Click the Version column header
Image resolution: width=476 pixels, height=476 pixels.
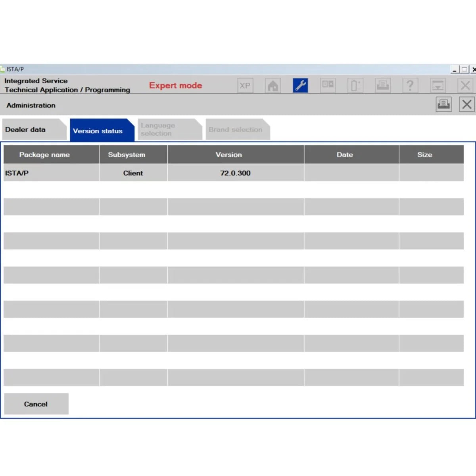pyautogui.click(x=229, y=155)
